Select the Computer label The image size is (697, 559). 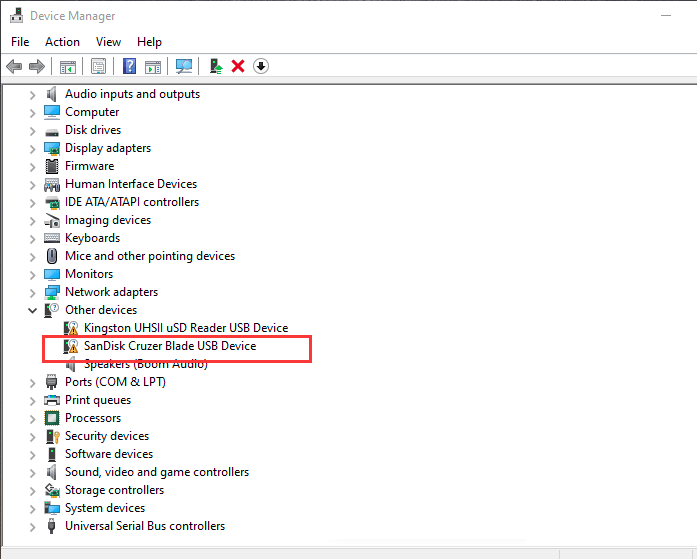[x=92, y=112]
